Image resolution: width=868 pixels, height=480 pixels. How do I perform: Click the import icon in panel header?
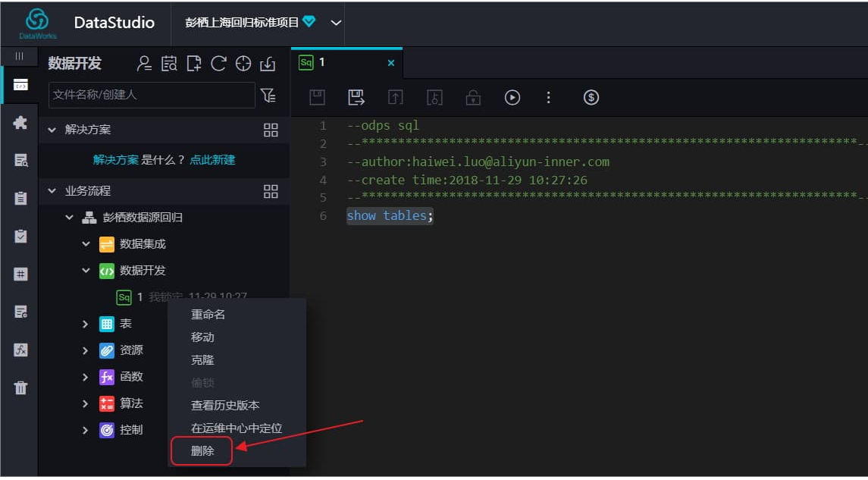pyautogui.click(x=268, y=64)
